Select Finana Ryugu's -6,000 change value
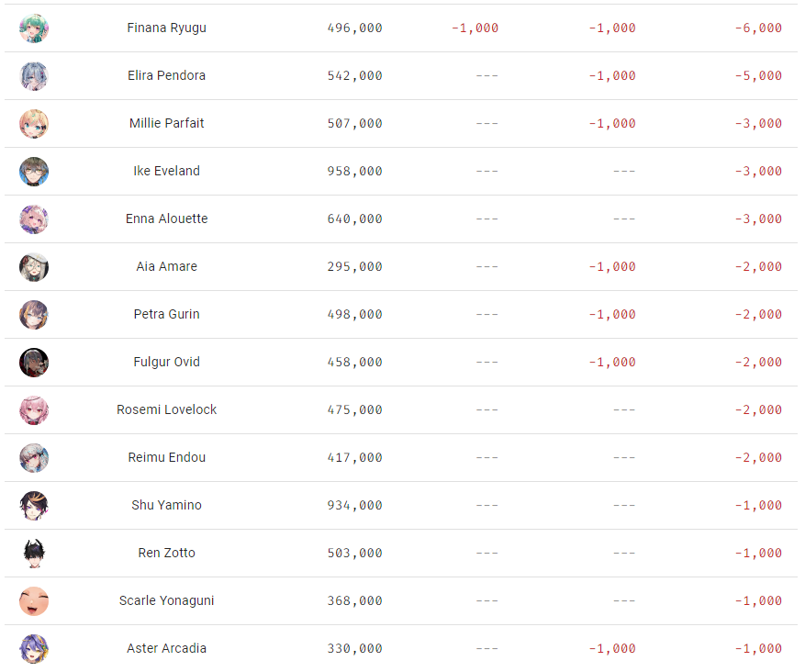 758,28
